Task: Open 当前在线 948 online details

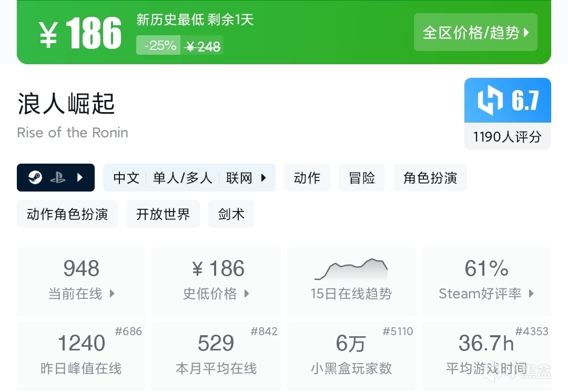Action: (81, 281)
